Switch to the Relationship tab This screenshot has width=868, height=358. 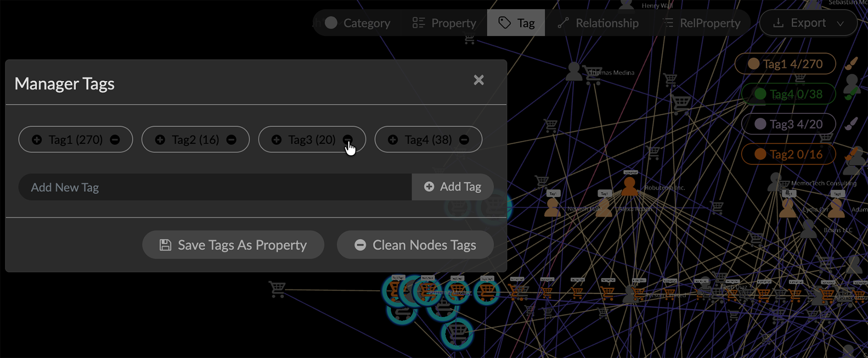pyautogui.click(x=599, y=23)
